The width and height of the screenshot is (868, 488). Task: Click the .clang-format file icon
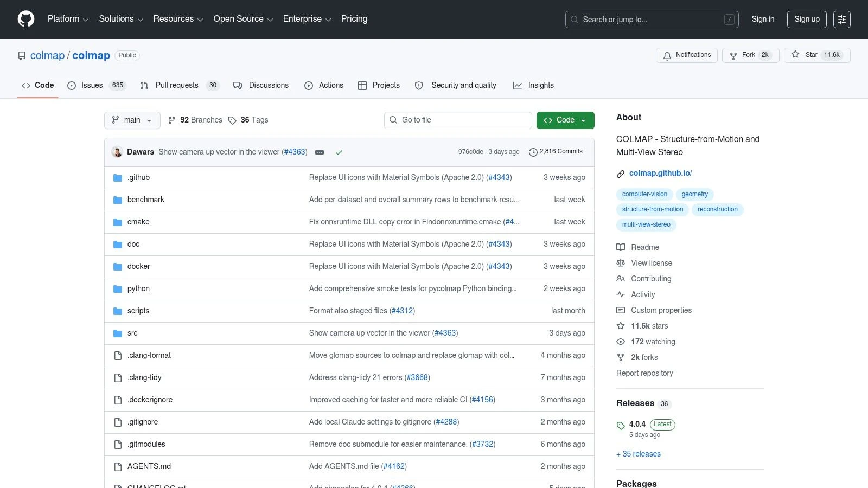click(118, 356)
